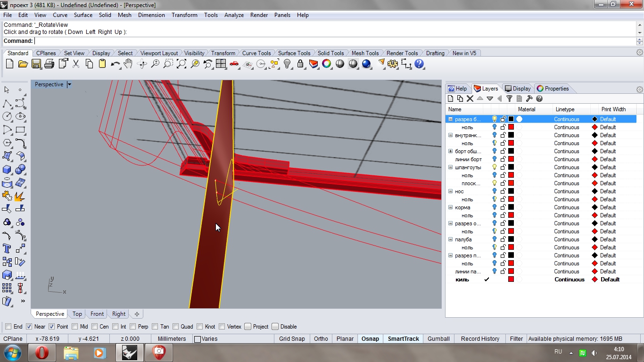644x362 pixels.
Task: Expand the борт обш... layer group
Action: (x=450, y=151)
